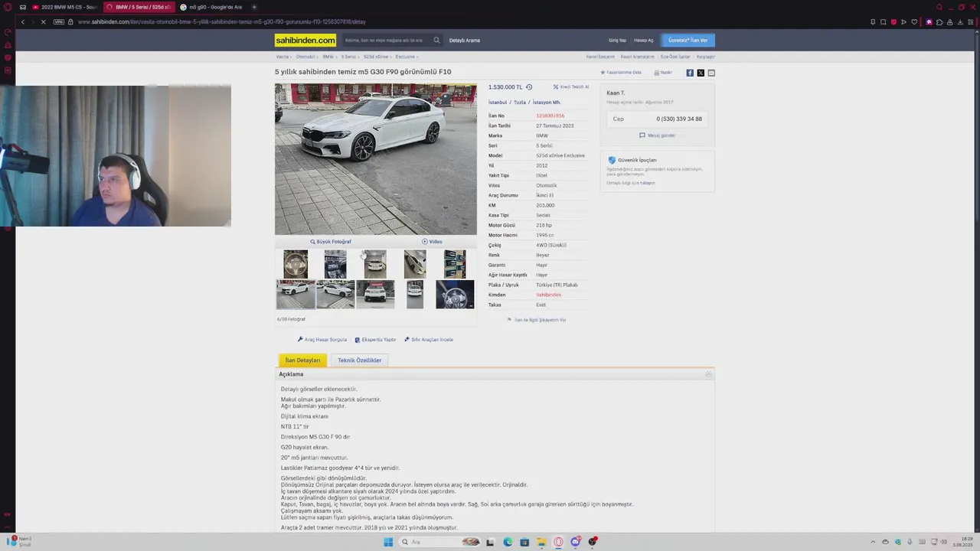
Task: Click the Yazdır print link
Action: pyautogui.click(x=663, y=73)
